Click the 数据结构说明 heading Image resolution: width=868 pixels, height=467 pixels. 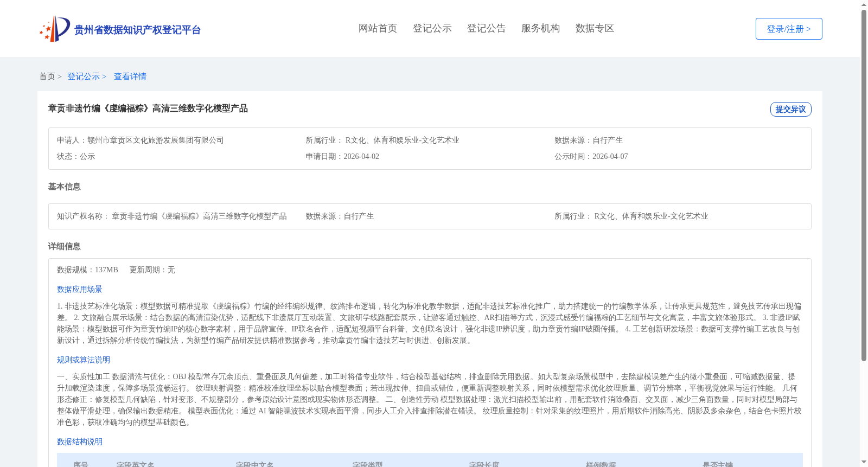(80, 442)
